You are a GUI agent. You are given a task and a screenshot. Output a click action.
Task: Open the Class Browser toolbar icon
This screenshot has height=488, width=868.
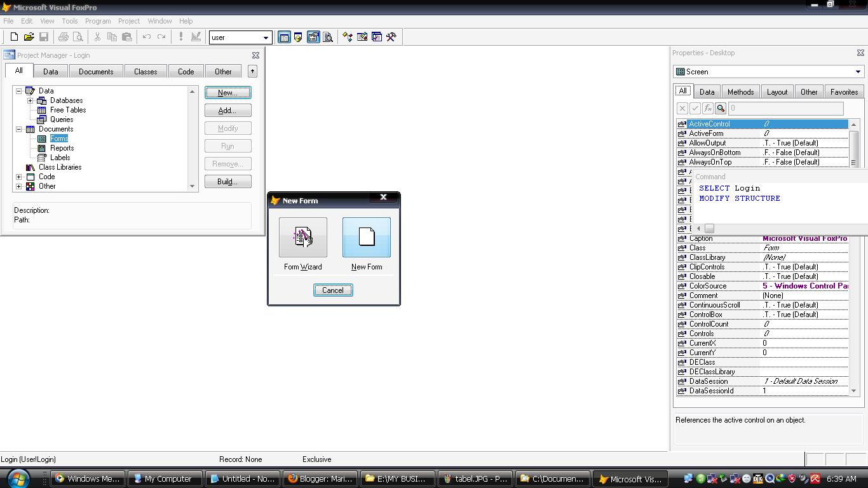(347, 37)
